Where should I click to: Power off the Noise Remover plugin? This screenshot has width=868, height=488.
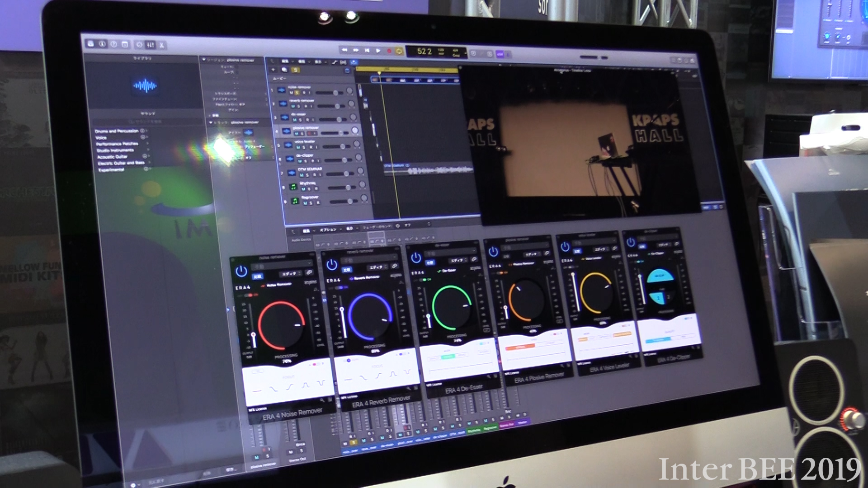point(241,271)
